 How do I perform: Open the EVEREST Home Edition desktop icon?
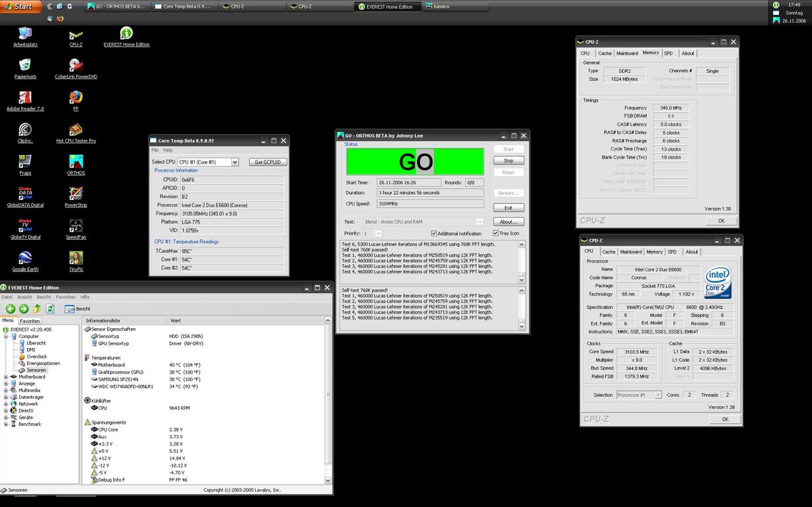[x=126, y=37]
